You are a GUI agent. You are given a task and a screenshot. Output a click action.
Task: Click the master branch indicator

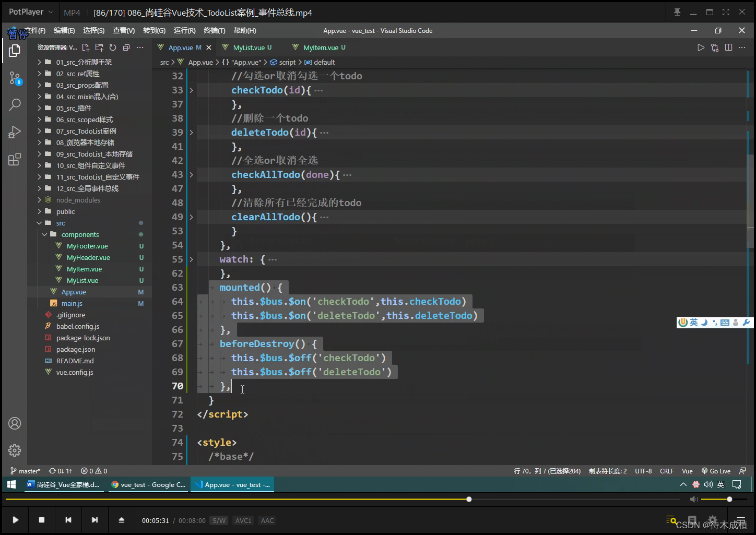pyautogui.click(x=25, y=471)
